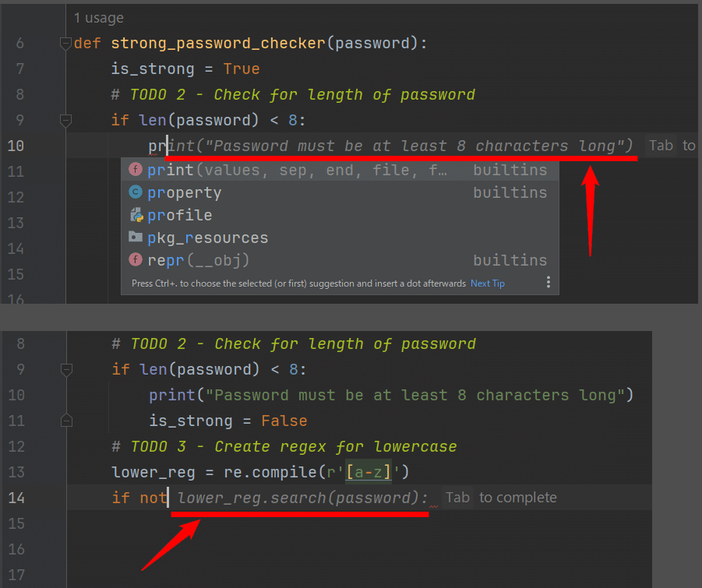Click the gutter icon beside line 11
The height and width of the screenshot is (588, 702).
coord(66,421)
